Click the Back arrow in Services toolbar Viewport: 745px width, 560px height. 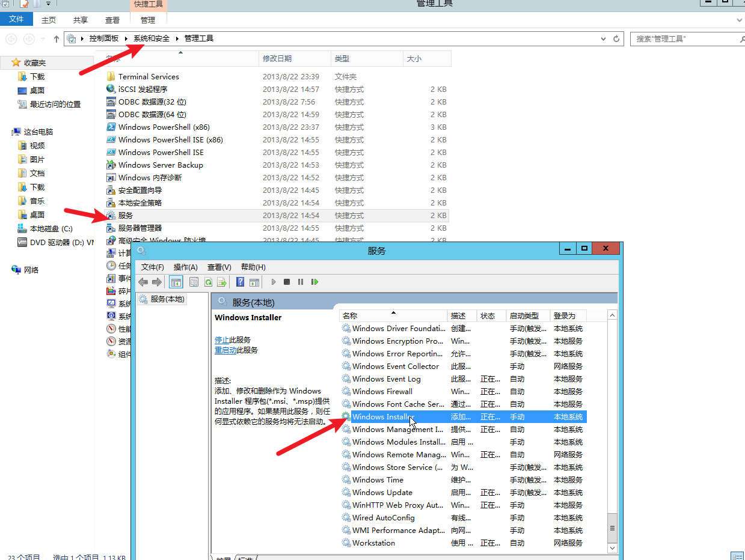click(143, 282)
